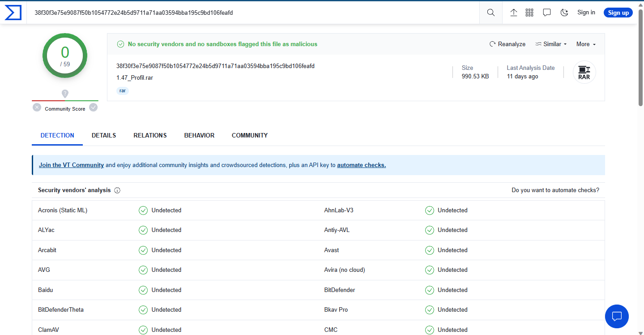Click the Sign in link

pos(586,13)
